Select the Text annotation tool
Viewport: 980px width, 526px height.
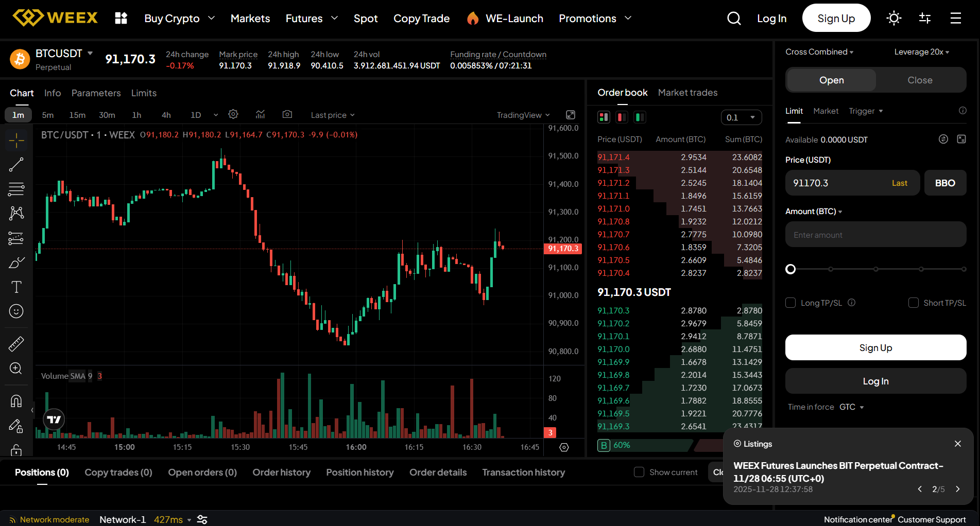[x=16, y=287]
